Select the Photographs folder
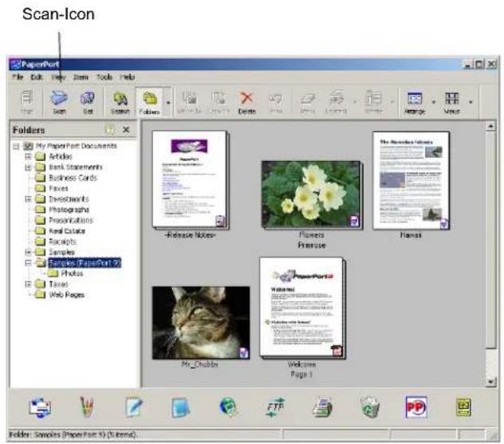This screenshot has height=444, width=504. pyautogui.click(x=69, y=210)
